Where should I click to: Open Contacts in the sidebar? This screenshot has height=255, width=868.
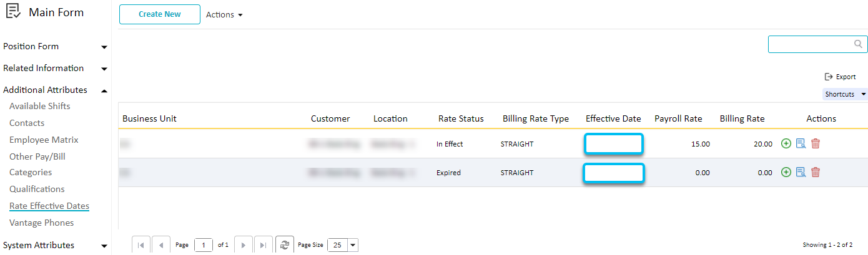coord(27,123)
